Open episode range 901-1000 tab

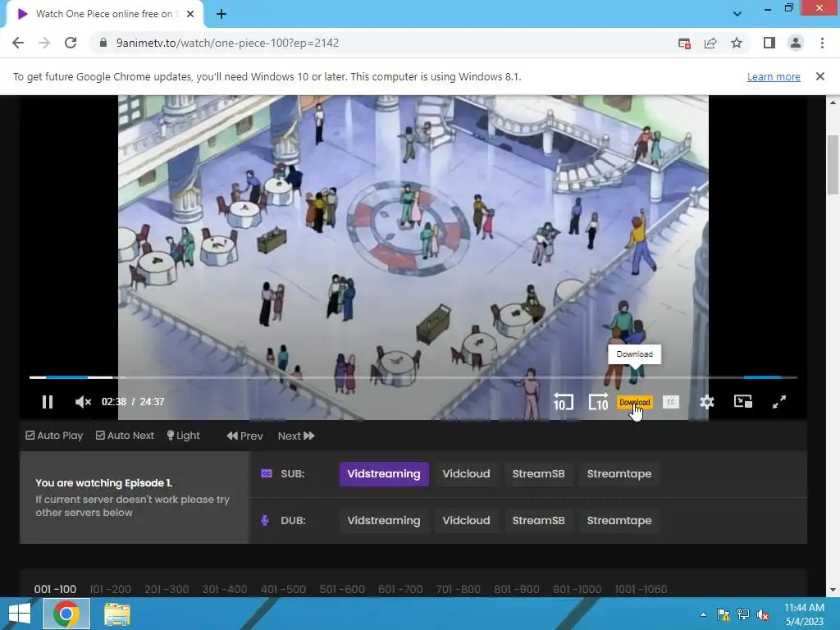pos(577,589)
